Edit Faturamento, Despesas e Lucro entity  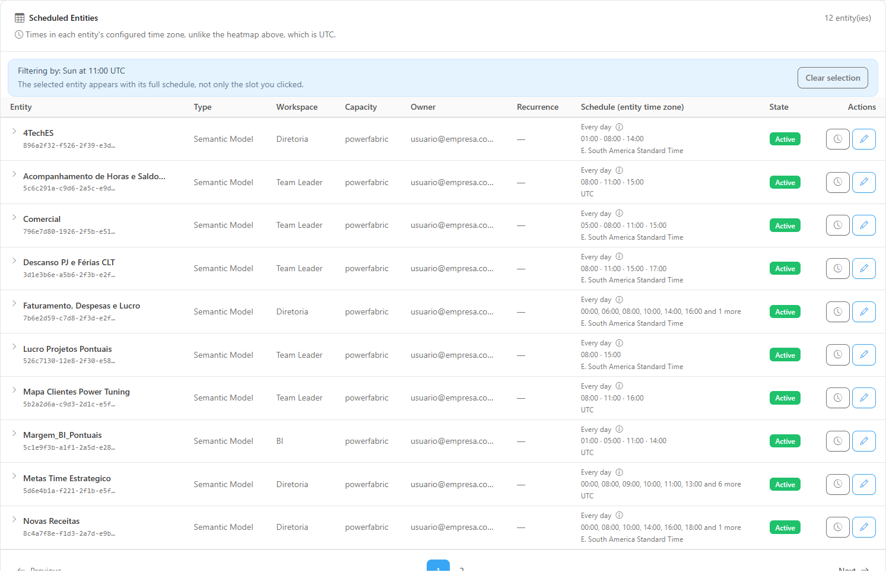[x=863, y=312]
